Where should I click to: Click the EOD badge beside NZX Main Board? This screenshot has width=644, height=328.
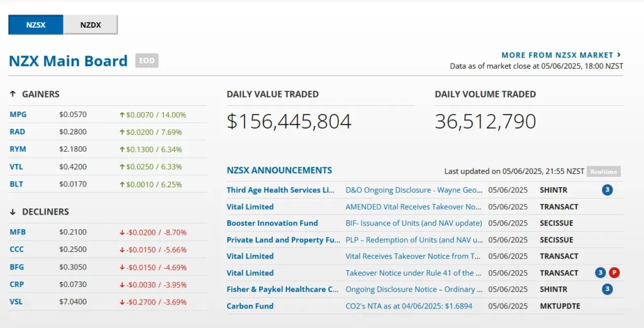[x=147, y=60]
